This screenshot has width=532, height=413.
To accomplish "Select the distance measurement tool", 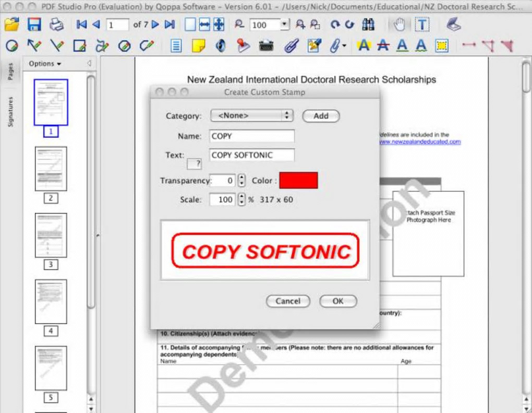I will click(x=469, y=44).
